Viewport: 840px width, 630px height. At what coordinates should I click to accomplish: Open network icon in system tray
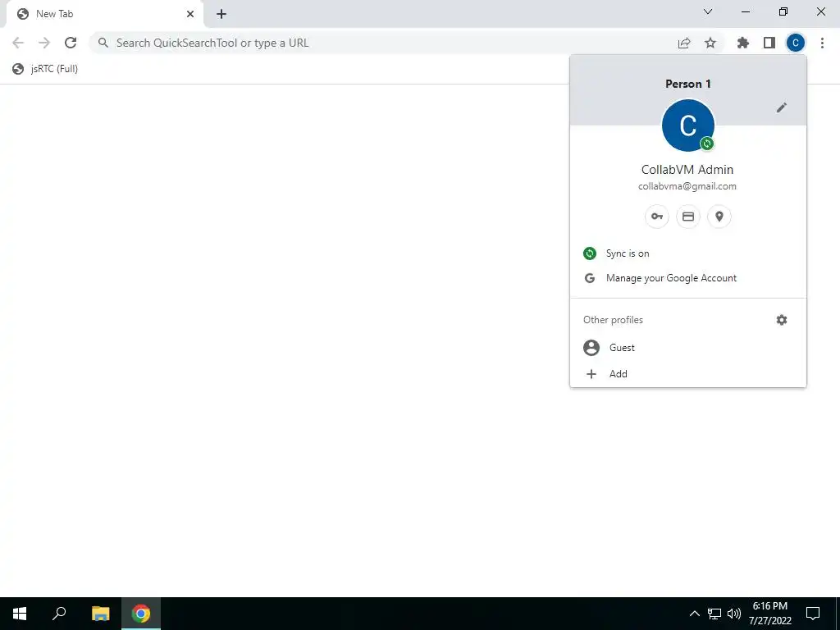[714, 614]
